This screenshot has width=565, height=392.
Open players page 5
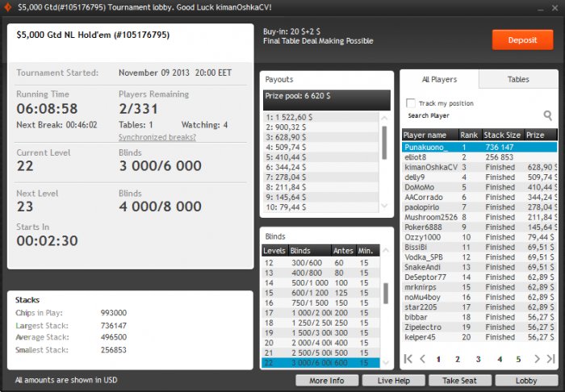(x=518, y=359)
